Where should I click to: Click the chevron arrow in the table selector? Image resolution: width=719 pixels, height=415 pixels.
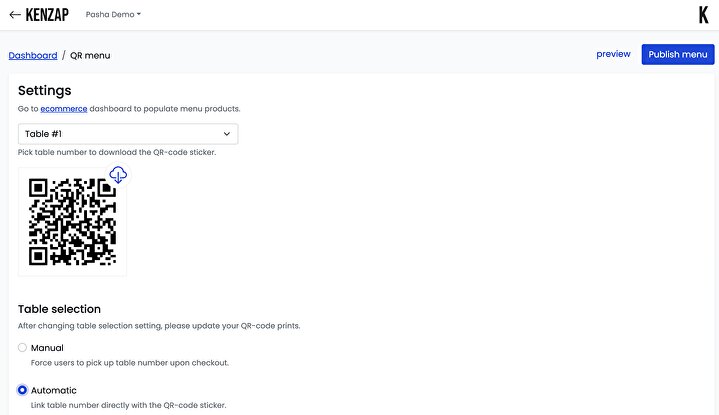226,134
